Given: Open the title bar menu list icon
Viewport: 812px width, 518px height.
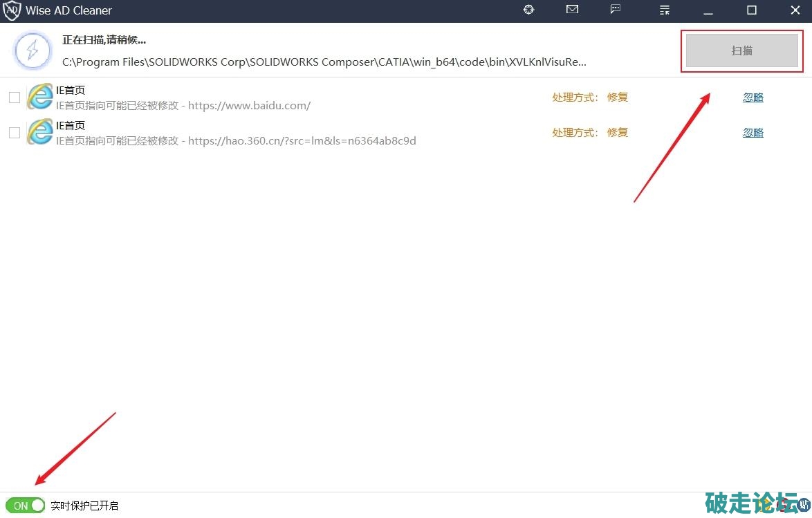Looking at the screenshot, I should (x=665, y=10).
